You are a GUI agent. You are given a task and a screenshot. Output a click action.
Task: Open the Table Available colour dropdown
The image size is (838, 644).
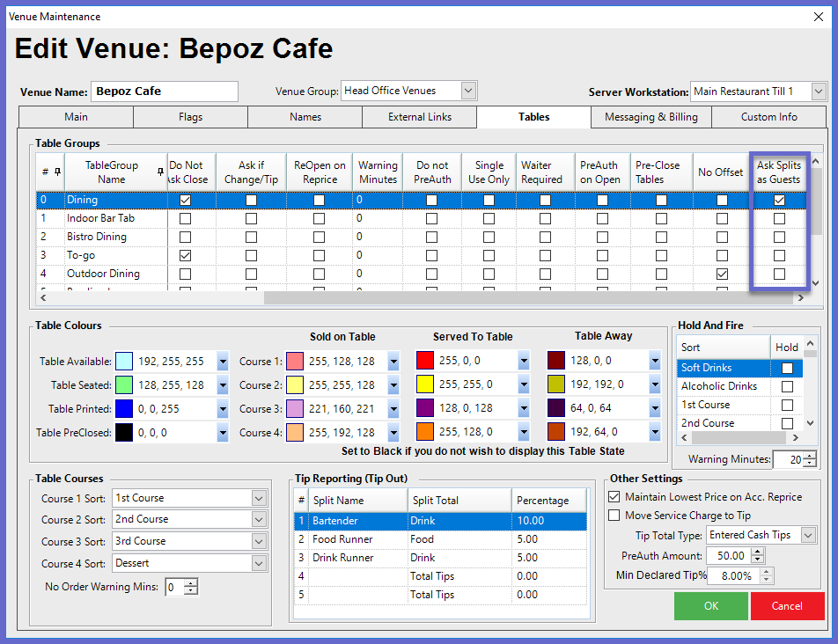click(x=223, y=362)
